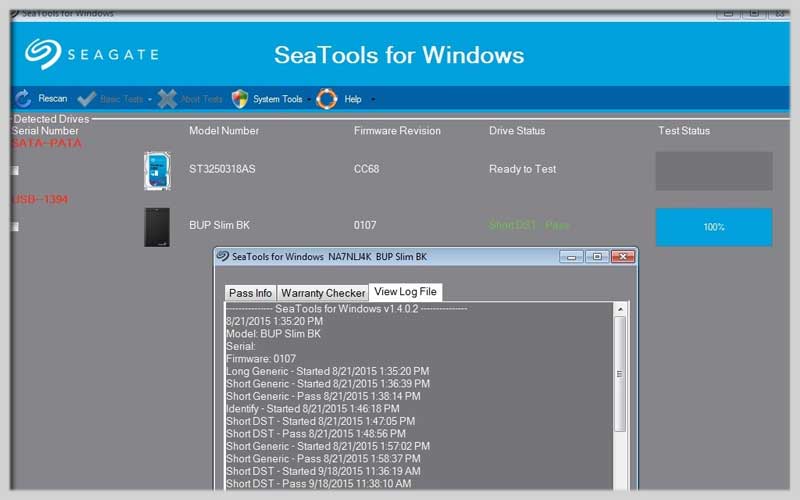Click the Serial Number column header
The width and height of the screenshot is (800, 500).
click(x=45, y=131)
